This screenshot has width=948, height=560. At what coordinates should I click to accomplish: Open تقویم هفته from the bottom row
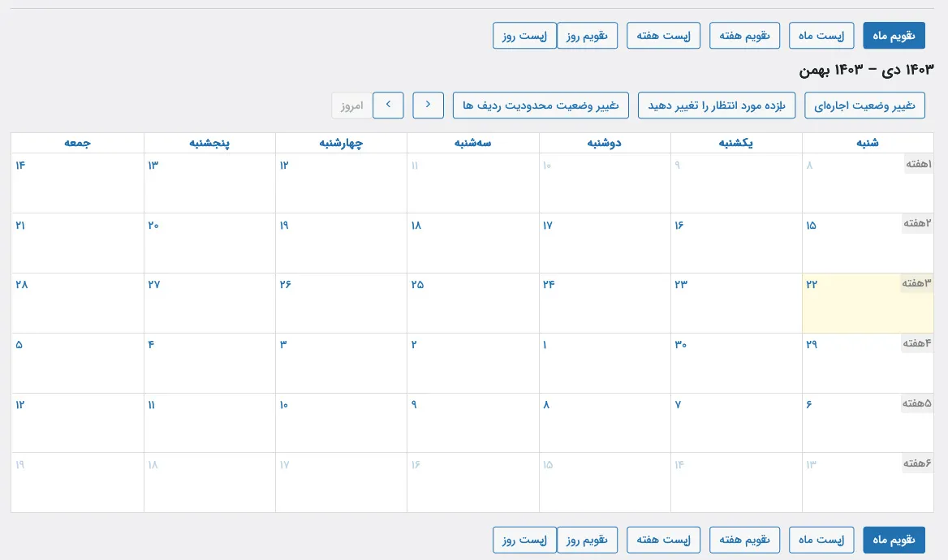coord(744,540)
